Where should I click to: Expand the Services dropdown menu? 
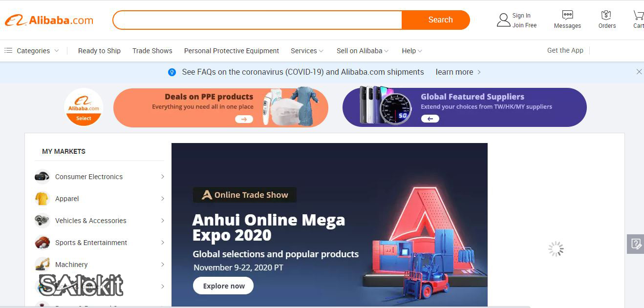click(x=307, y=51)
